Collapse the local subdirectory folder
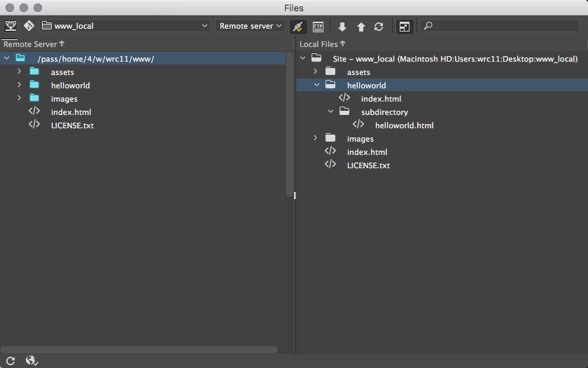 (x=330, y=112)
